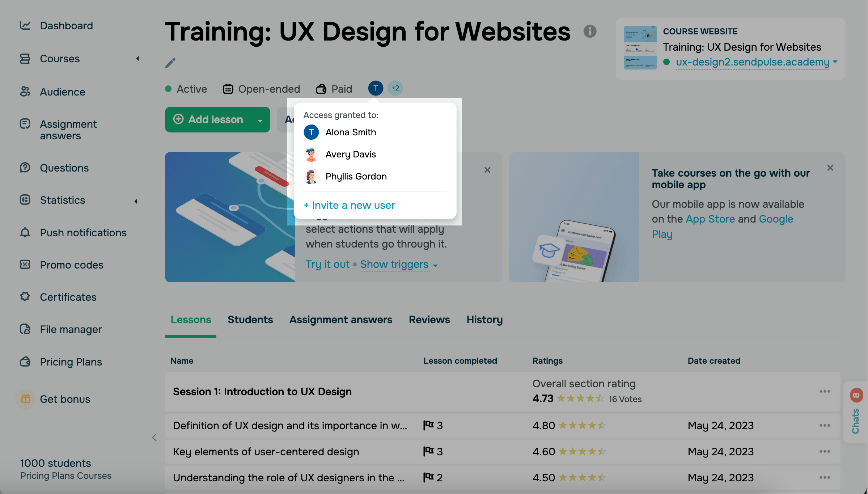868x494 pixels.
Task: Open Certificates in the sidebar
Action: [x=68, y=297]
